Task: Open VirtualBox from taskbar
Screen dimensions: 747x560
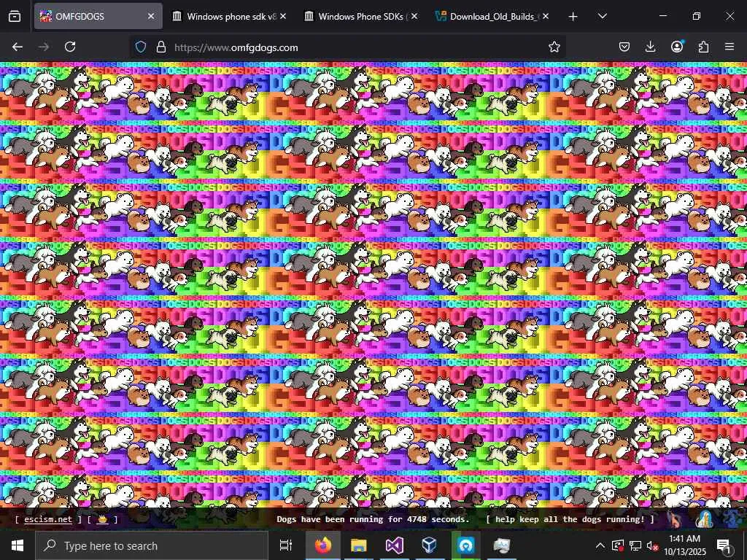Action: pos(430,545)
